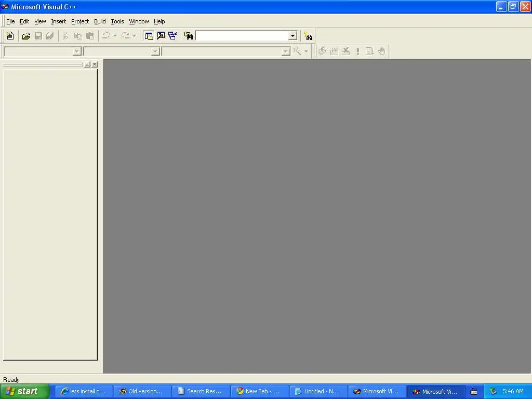The width and height of the screenshot is (532, 399).
Task: Open the Build menu
Action: pos(100,21)
